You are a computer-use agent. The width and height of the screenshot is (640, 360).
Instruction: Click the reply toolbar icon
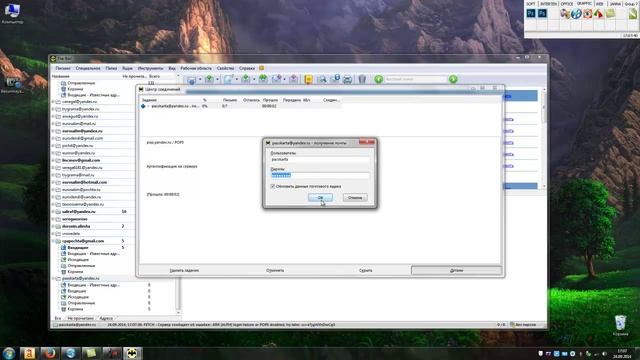click(x=245, y=79)
